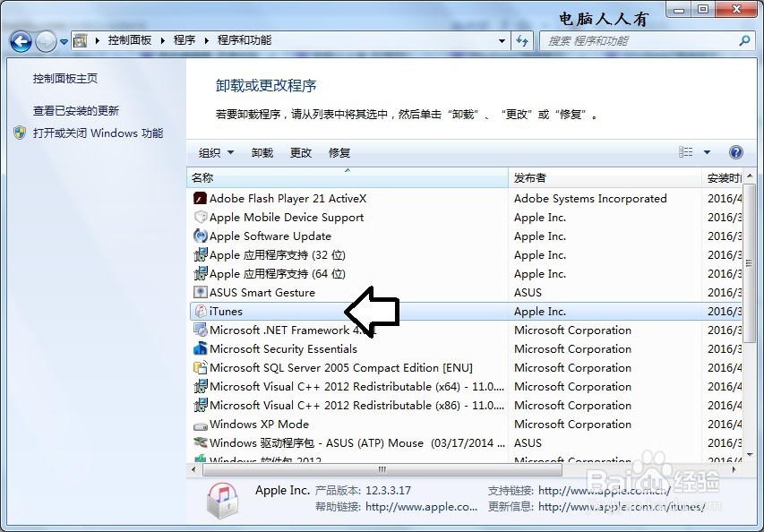
Task: Click shield icon beside Windows 功能 link
Action: [x=20, y=133]
